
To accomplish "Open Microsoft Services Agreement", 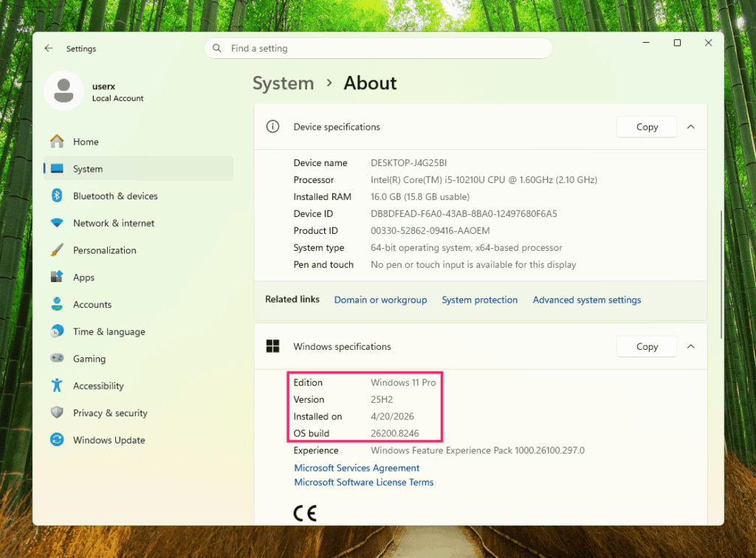I will coord(357,468).
